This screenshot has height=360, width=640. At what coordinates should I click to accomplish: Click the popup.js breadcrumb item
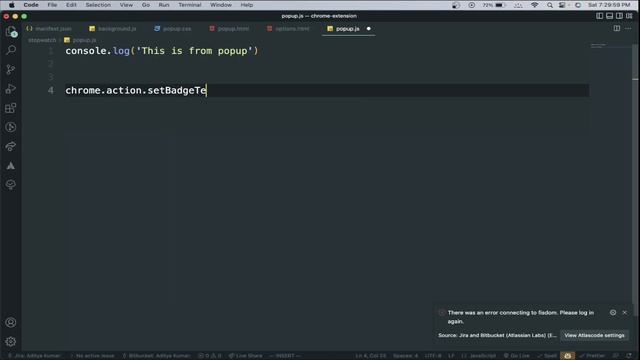click(80, 40)
